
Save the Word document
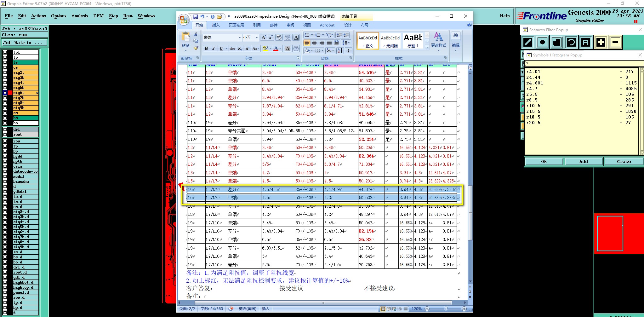tap(196, 16)
